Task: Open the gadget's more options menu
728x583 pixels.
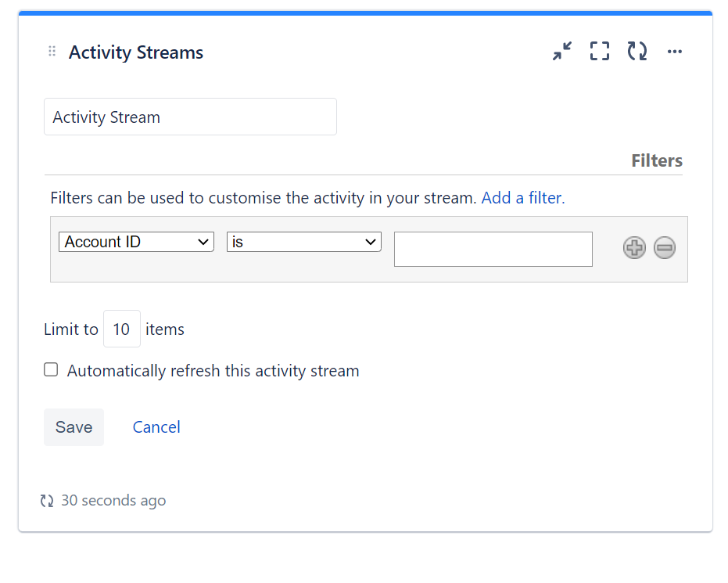Action: 674,52
